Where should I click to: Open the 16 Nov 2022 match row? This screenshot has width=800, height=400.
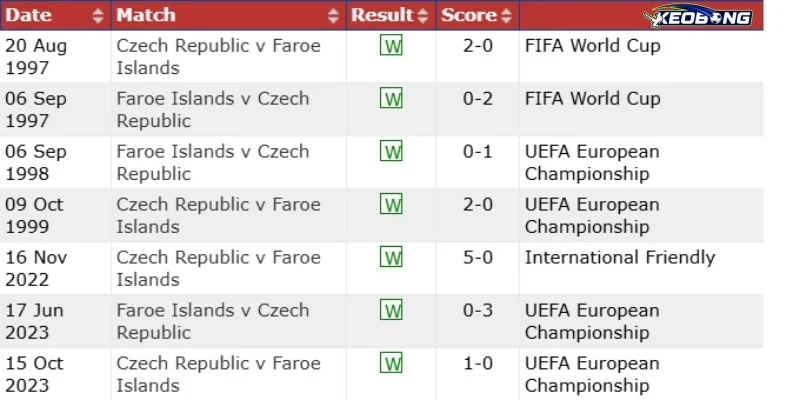(x=382, y=268)
